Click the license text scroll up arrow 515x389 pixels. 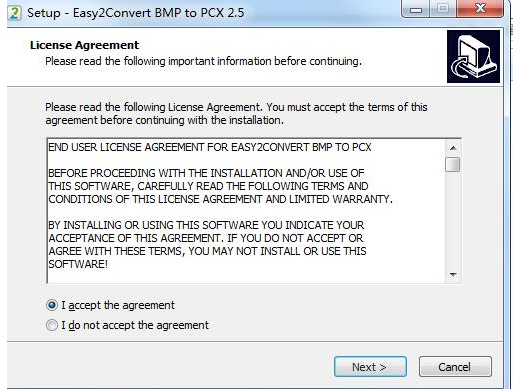[453, 148]
